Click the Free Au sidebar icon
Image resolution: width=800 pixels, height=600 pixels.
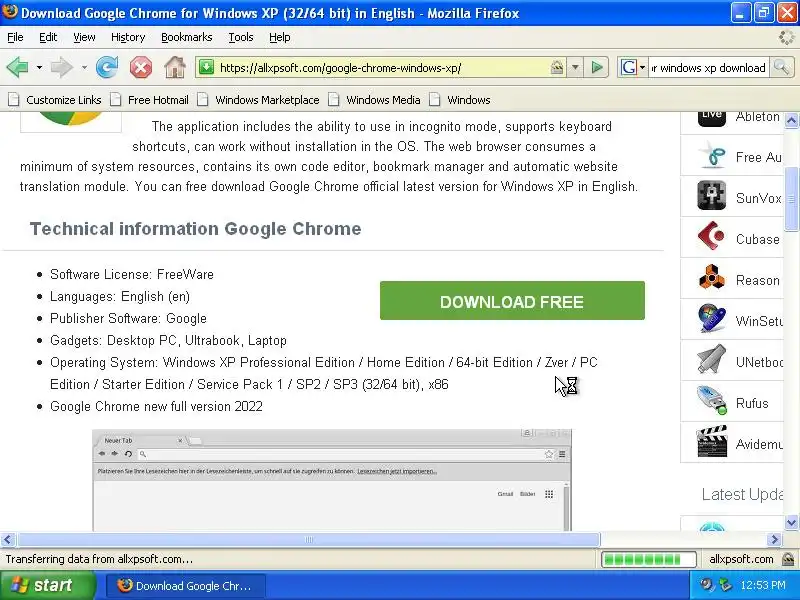click(x=712, y=156)
